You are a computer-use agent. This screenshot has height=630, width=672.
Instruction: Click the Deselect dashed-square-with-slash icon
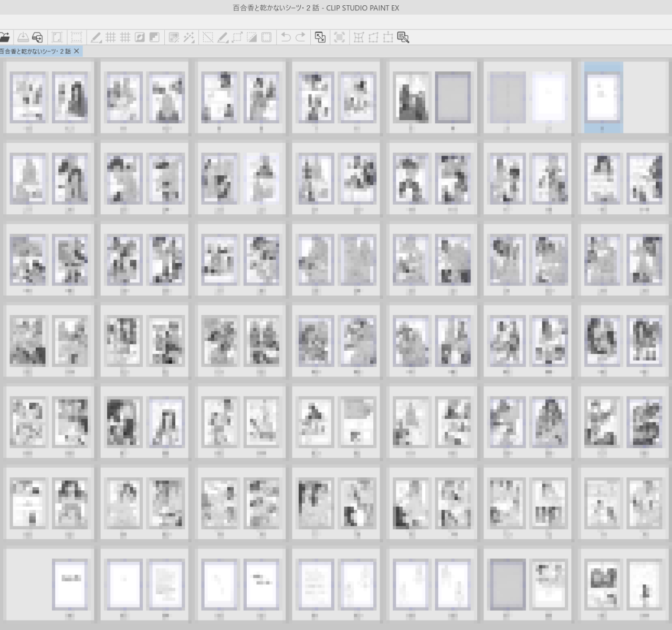point(208,37)
